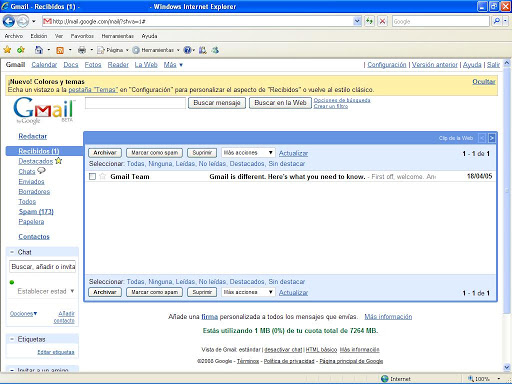Open the Spam (173) folder
Screen dimensions: 512x384
[36, 212]
